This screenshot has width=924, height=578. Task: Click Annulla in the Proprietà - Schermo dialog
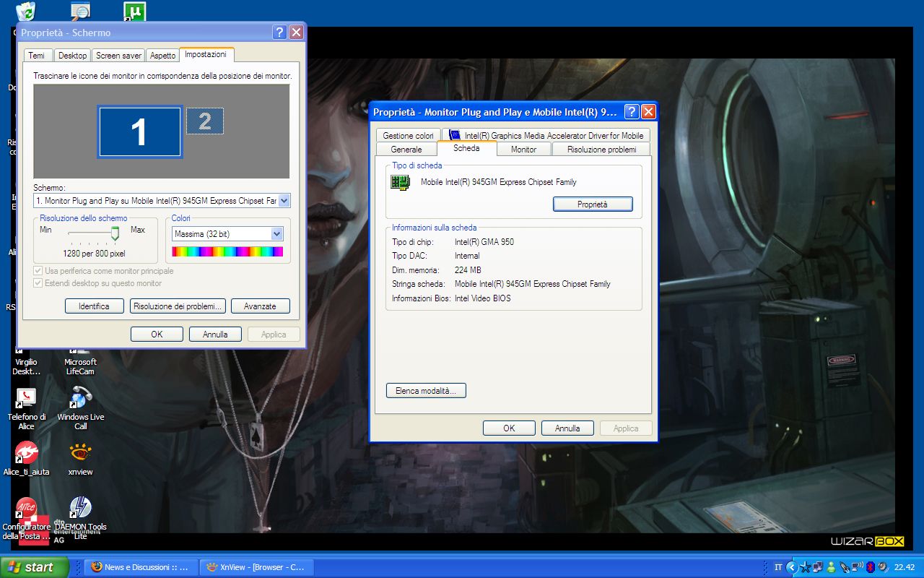point(215,334)
